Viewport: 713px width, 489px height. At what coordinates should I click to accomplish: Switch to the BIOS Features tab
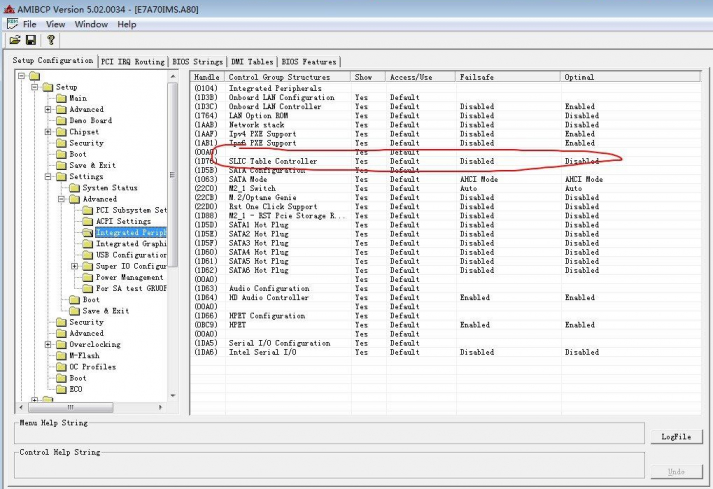(x=309, y=62)
